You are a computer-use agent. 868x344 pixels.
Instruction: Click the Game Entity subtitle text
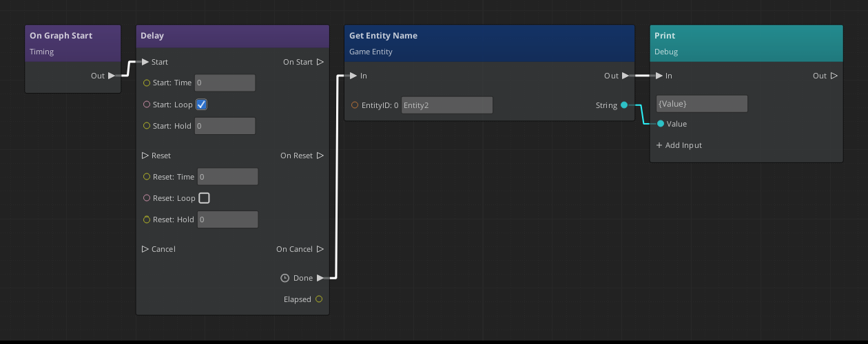coord(369,52)
